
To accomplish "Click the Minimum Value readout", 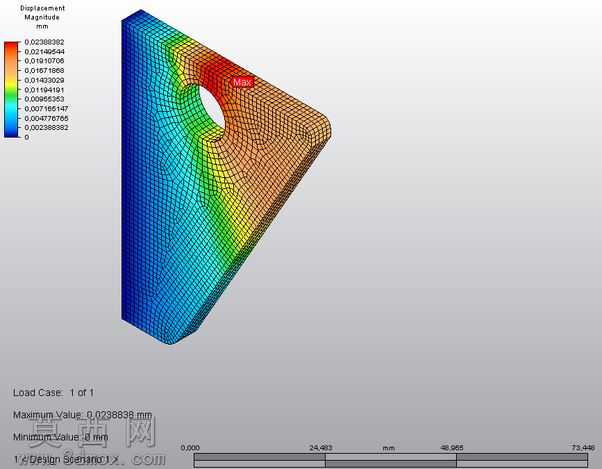I will [x=61, y=437].
